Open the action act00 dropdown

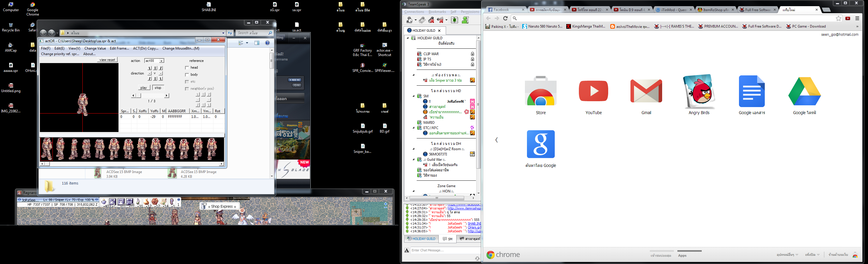pyautogui.click(x=161, y=61)
